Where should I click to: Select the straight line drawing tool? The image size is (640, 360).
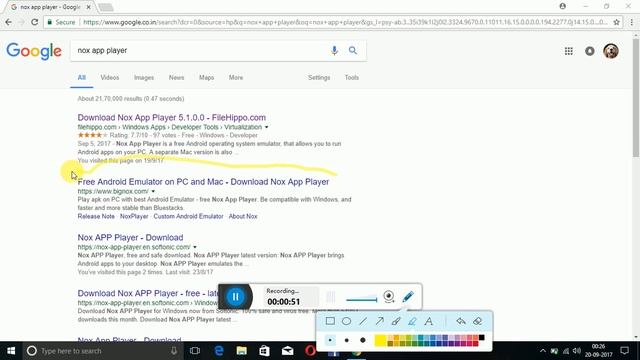point(363,321)
